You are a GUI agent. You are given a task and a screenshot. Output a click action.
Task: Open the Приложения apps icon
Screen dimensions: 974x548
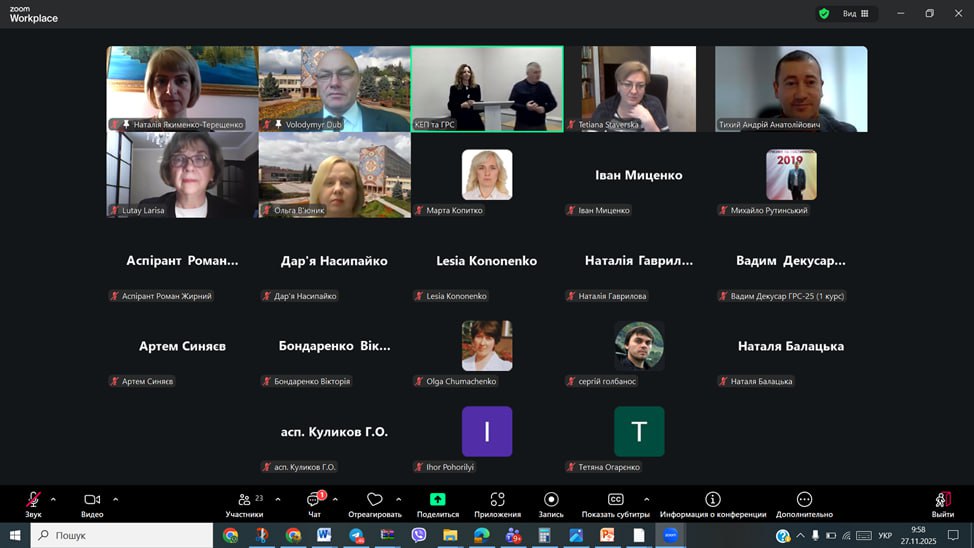(497, 500)
